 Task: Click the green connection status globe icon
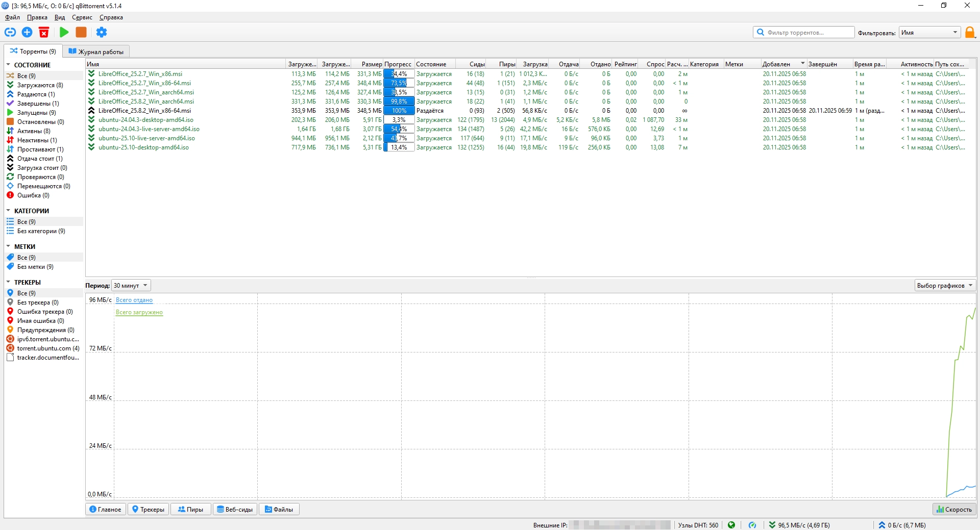coord(731,525)
